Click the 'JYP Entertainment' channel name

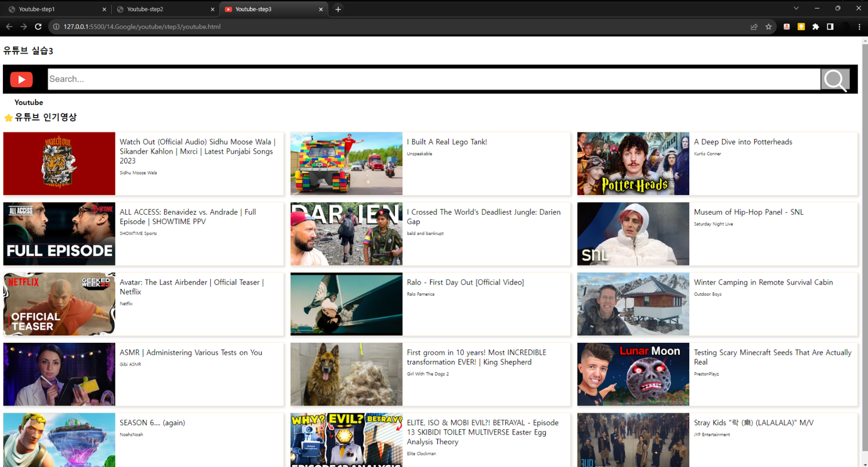tap(712, 435)
